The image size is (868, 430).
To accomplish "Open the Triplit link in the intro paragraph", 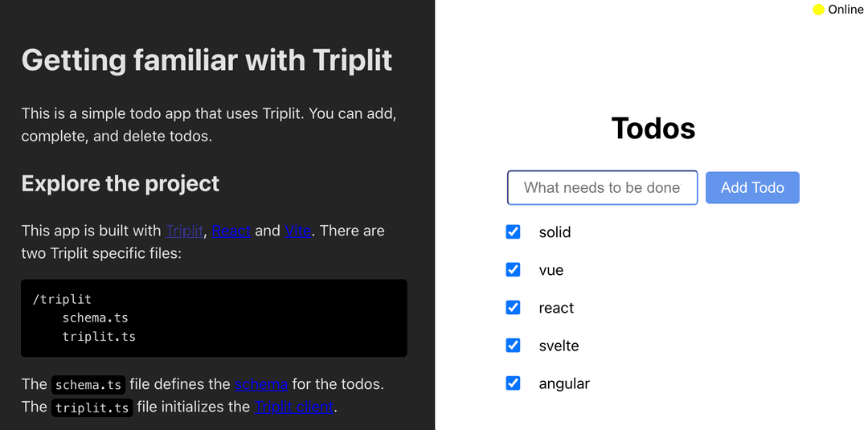I will 185,231.
